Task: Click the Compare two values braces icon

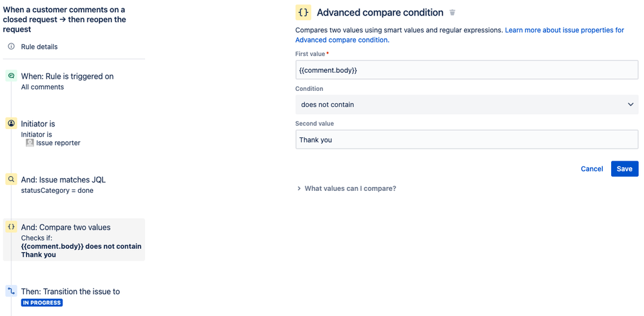Action: point(11,227)
